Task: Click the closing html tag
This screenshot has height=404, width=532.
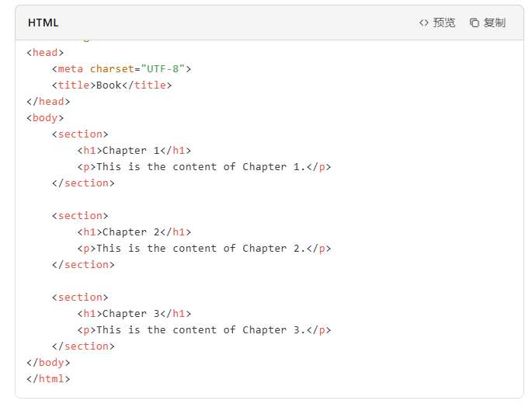Action: (x=48, y=378)
